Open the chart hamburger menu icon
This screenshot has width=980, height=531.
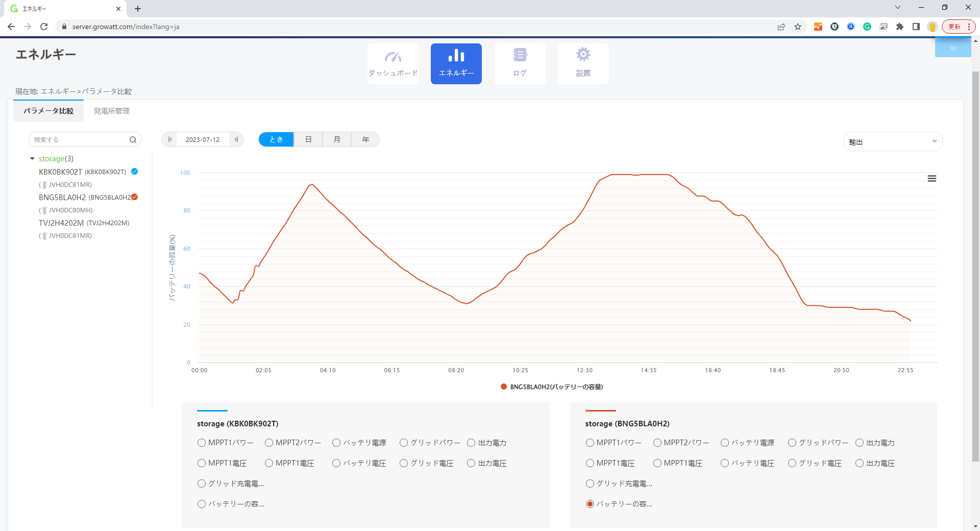[x=932, y=179]
